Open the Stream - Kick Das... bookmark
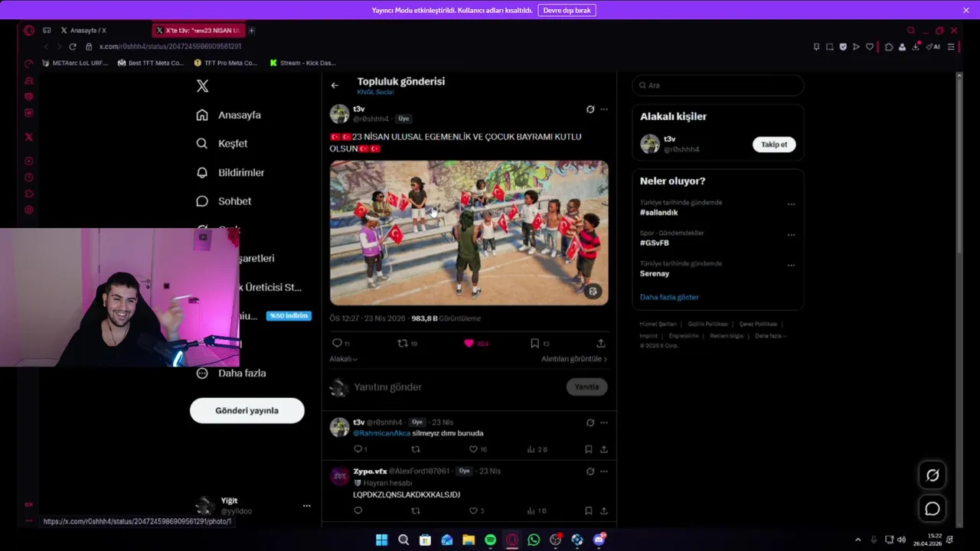 pos(303,63)
